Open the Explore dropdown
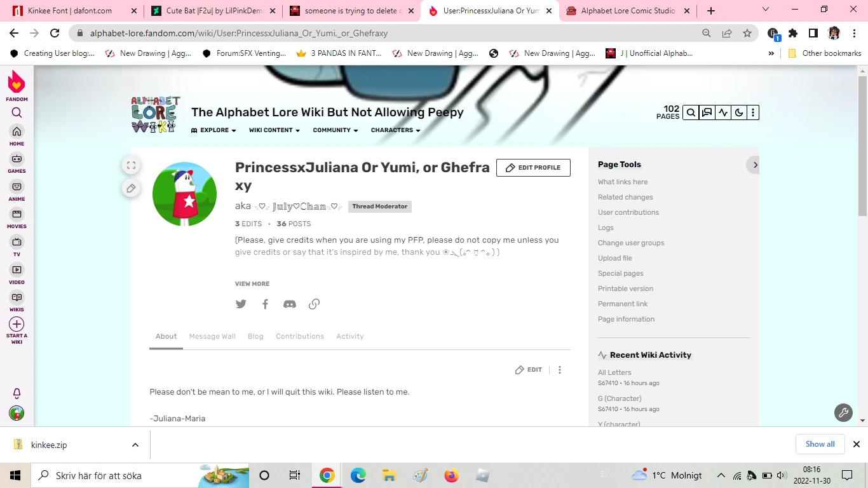868x488 pixels. (214, 130)
